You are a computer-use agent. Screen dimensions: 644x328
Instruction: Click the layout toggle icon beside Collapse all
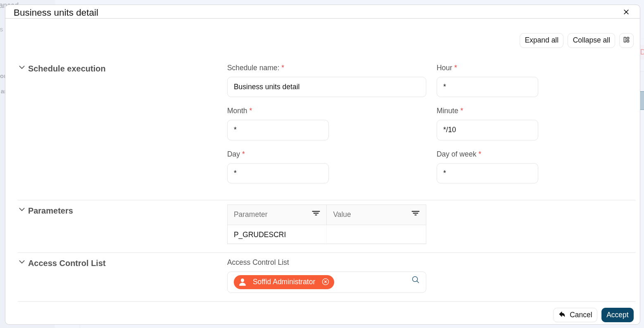point(626,40)
